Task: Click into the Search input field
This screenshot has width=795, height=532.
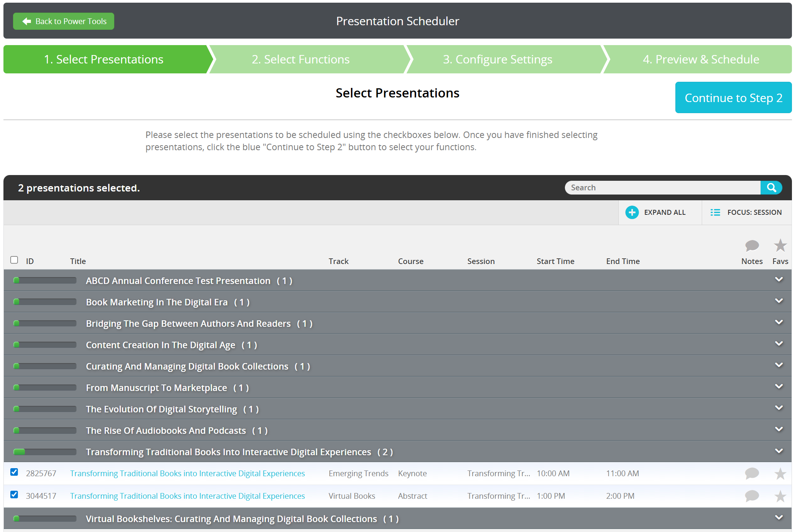Action: point(662,188)
